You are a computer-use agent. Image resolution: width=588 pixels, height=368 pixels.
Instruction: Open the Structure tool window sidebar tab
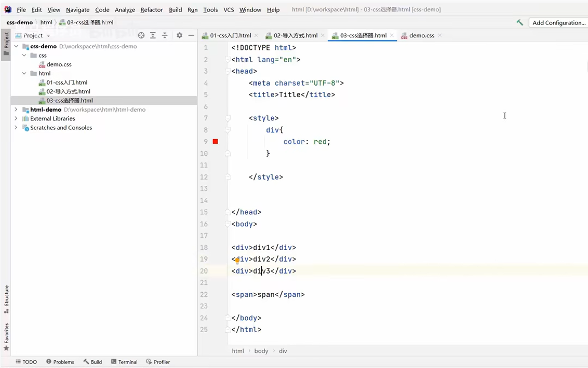(6, 299)
